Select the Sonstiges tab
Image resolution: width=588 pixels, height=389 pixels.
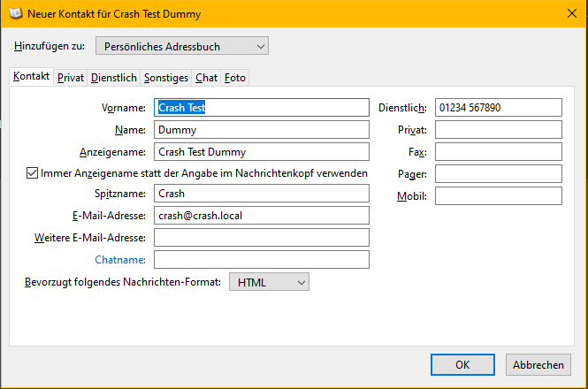click(x=167, y=78)
